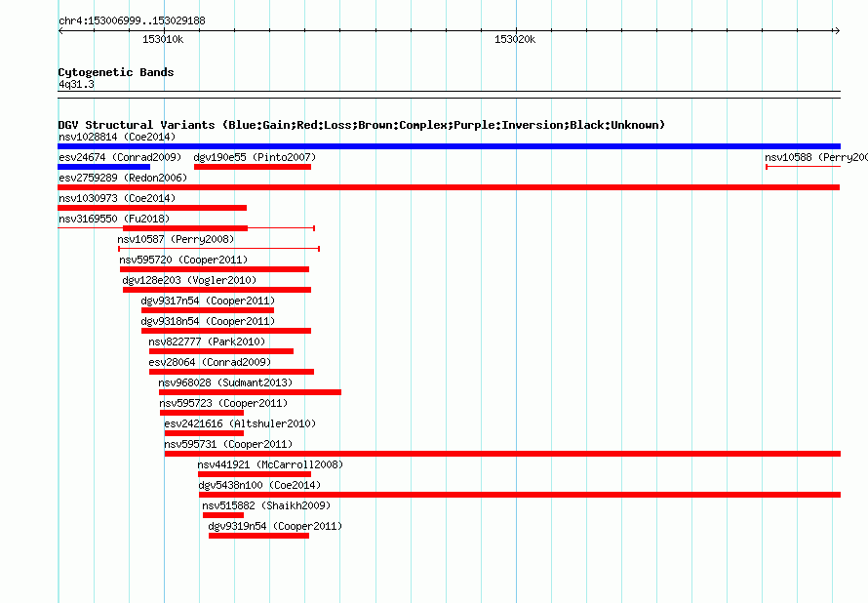Open the nsv515882 (Shaikh2009) label
Viewport: 868px width, 603px height.
(266, 505)
